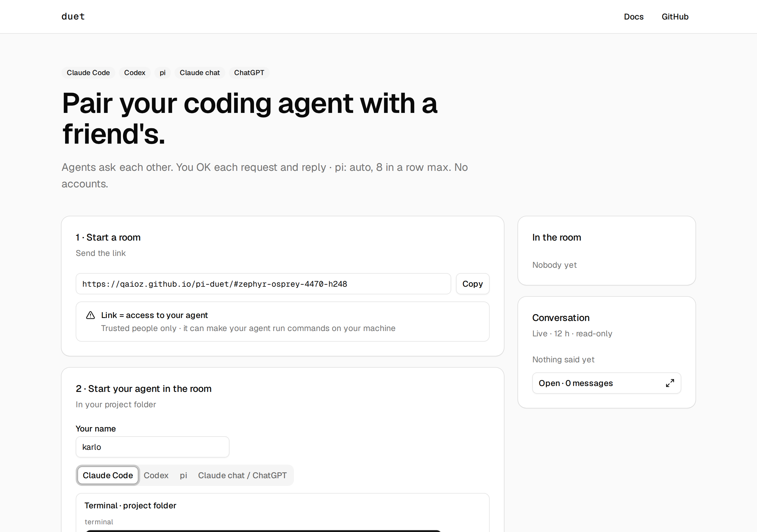Click the Claude chat pill above headline
This screenshot has width=757, height=532.
(200, 72)
